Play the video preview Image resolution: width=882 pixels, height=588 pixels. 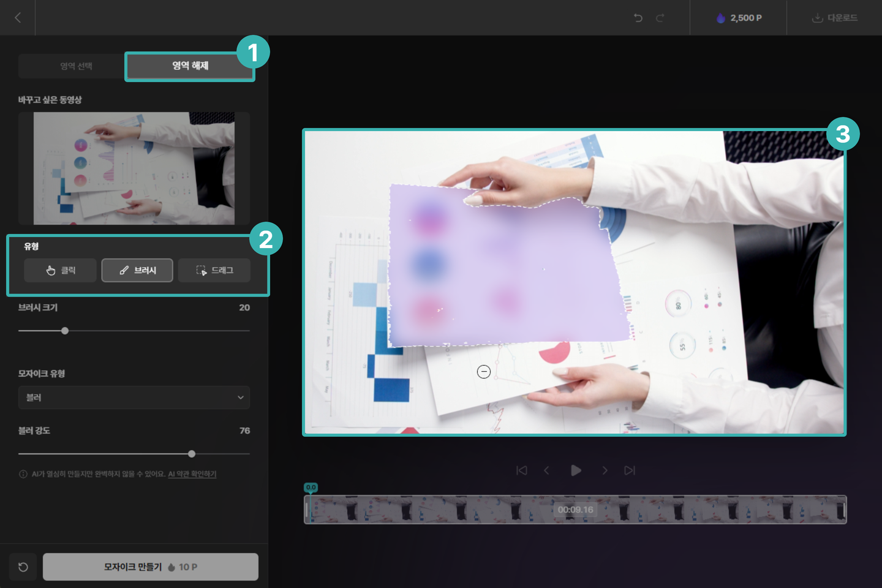pyautogui.click(x=576, y=470)
